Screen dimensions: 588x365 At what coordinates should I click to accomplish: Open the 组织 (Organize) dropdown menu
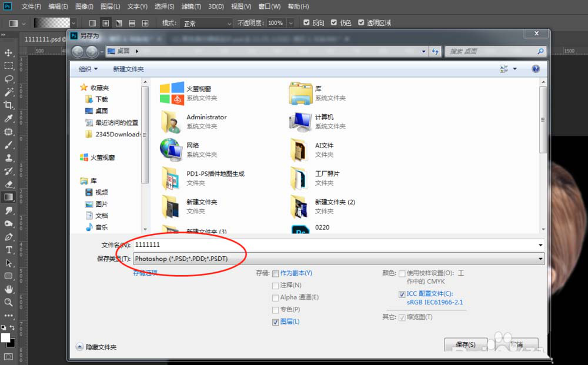(89, 69)
